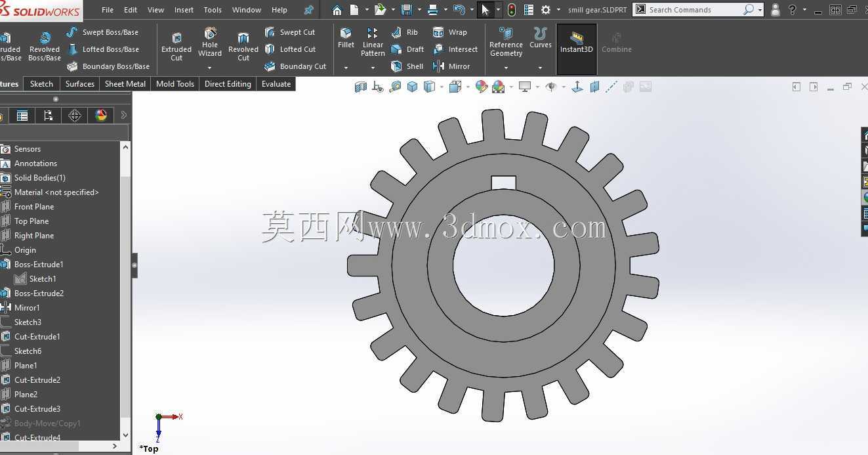Viewport: 868px width, 455px height.
Task: Open the Options gear dropdown arrow
Action: [x=558, y=10]
